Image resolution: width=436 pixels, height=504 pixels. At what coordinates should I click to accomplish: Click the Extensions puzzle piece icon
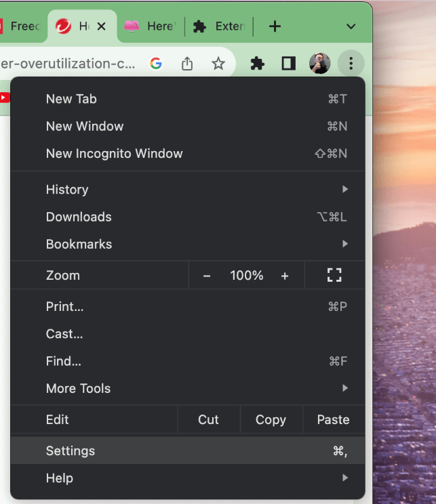258,64
